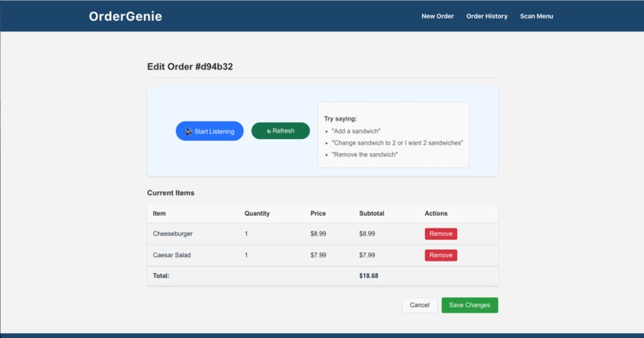
Task: Click the "Add a sandwich" suggestion
Action: [x=356, y=131]
